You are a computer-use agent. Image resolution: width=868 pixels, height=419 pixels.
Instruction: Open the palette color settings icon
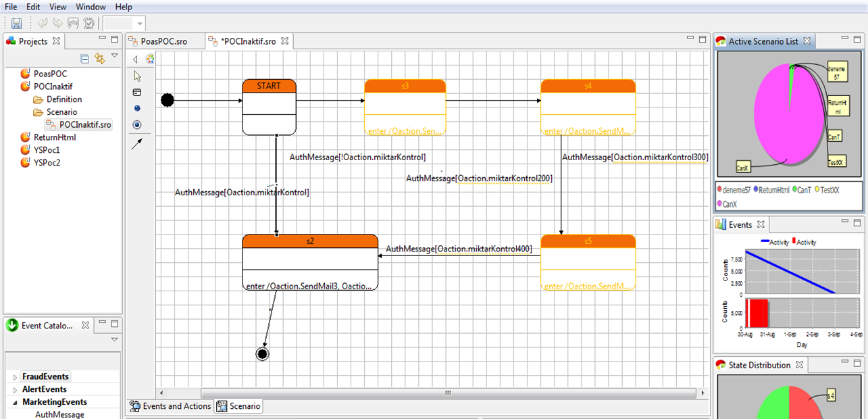click(x=150, y=59)
